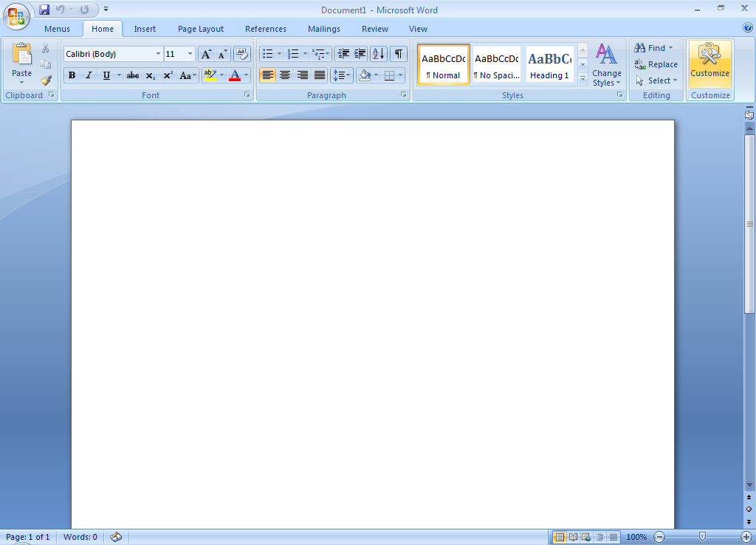Open the line spacing options

[x=342, y=75]
